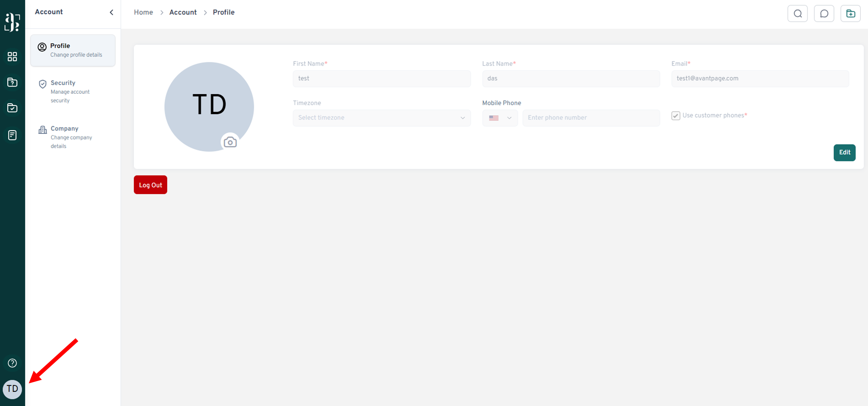Expand the Select timezone dropdown

coord(381,118)
